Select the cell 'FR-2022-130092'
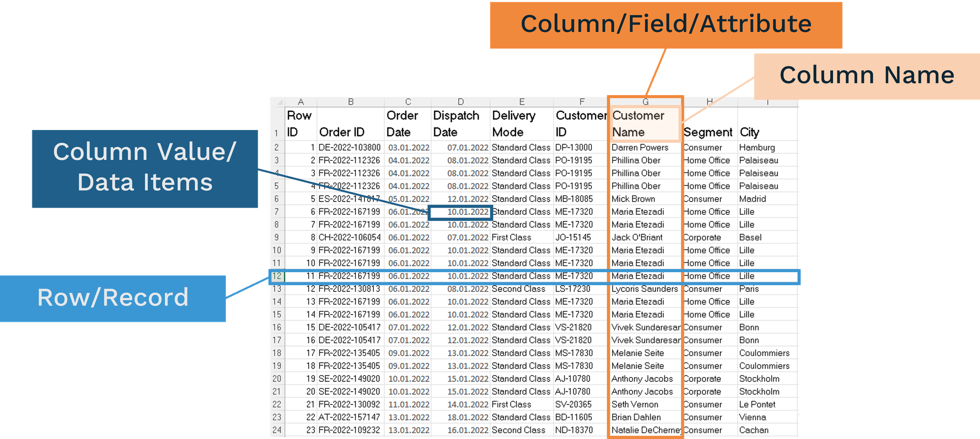980x439 pixels. click(351, 405)
